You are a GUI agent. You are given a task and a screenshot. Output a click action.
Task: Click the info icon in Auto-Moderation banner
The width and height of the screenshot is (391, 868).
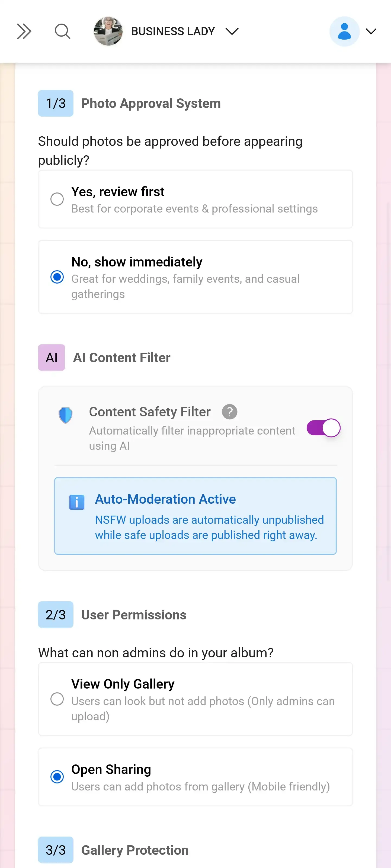[76, 502]
